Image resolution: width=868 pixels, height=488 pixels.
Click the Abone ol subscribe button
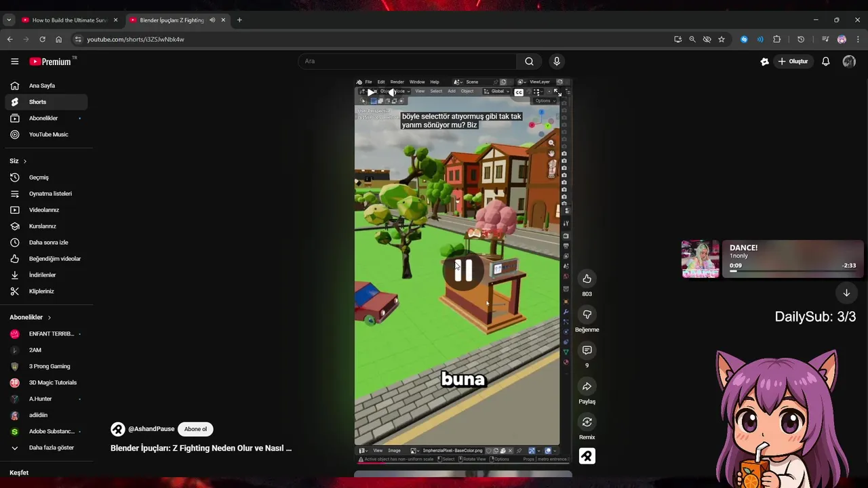click(195, 429)
